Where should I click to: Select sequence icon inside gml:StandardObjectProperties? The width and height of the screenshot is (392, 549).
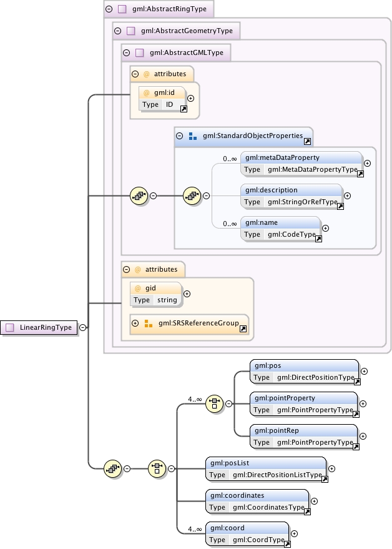[192, 195]
